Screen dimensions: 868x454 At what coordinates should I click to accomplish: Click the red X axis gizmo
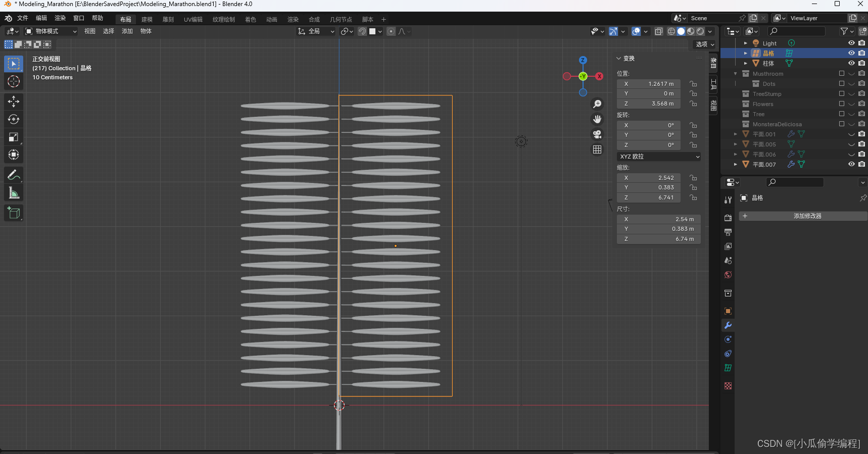click(x=599, y=76)
